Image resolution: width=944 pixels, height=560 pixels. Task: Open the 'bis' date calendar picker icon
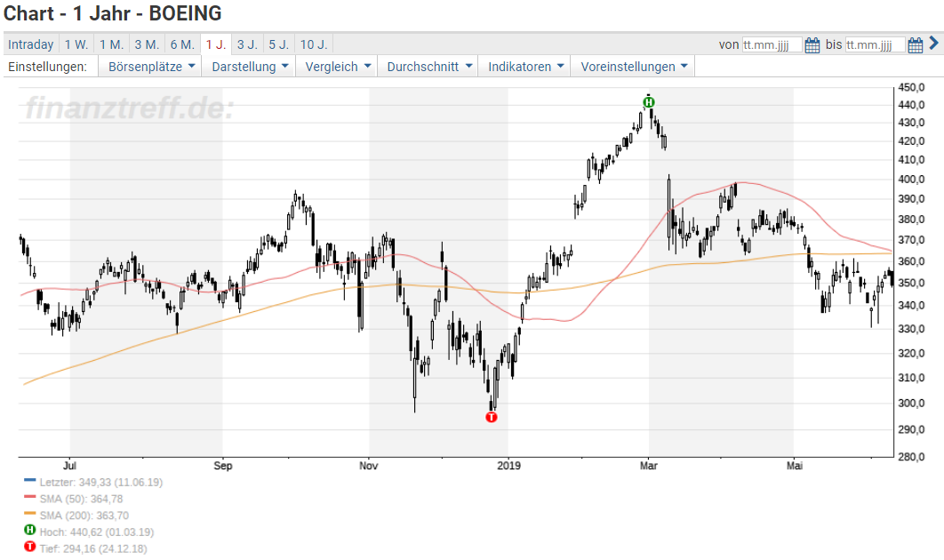(x=915, y=45)
